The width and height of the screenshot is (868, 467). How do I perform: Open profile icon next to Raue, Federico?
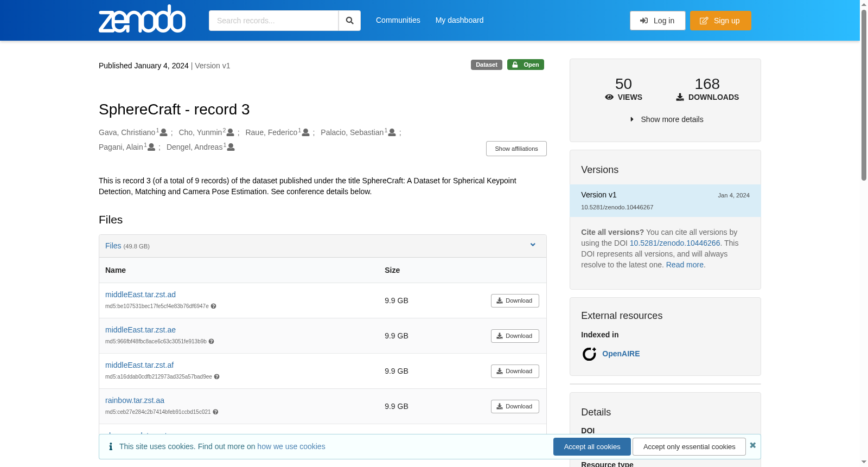(x=305, y=132)
